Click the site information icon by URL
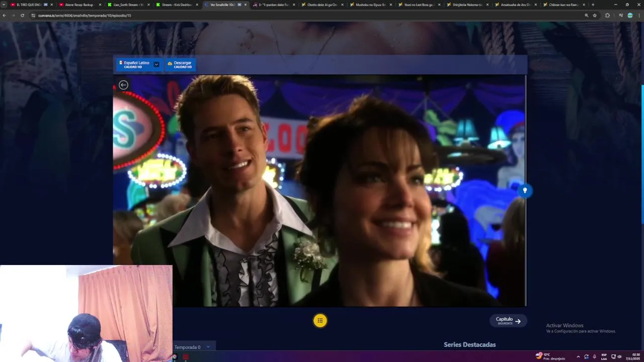 tap(33, 16)
